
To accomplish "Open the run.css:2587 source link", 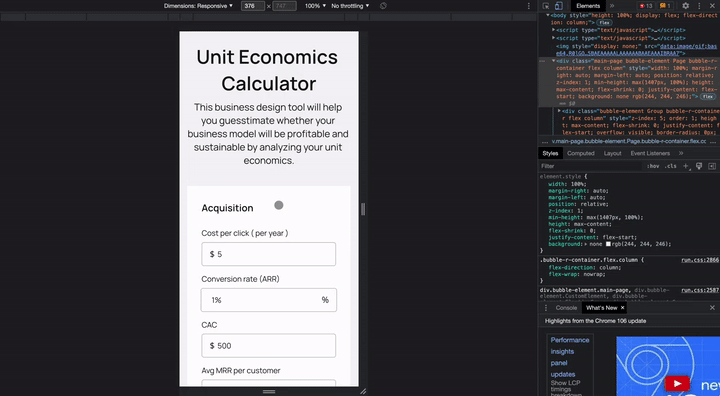I will (x=700, y=290).
